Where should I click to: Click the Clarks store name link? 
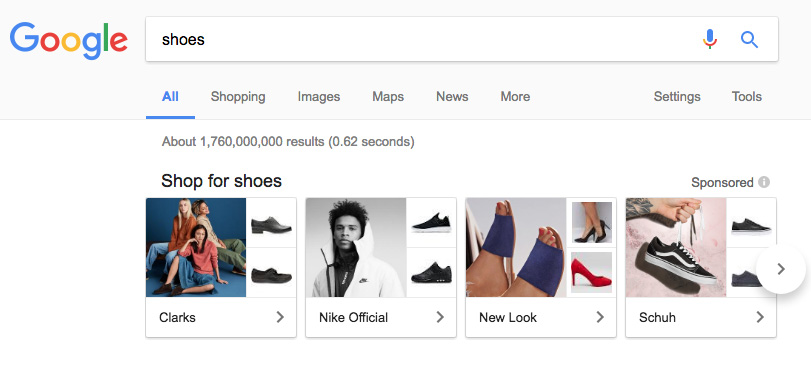tap(177, 317)
